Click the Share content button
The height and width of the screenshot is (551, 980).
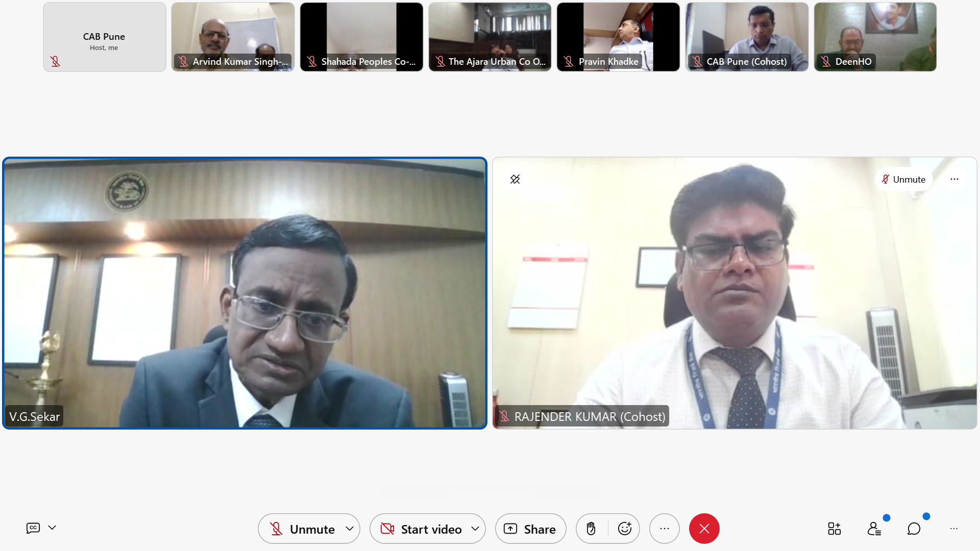coord(530,529)
